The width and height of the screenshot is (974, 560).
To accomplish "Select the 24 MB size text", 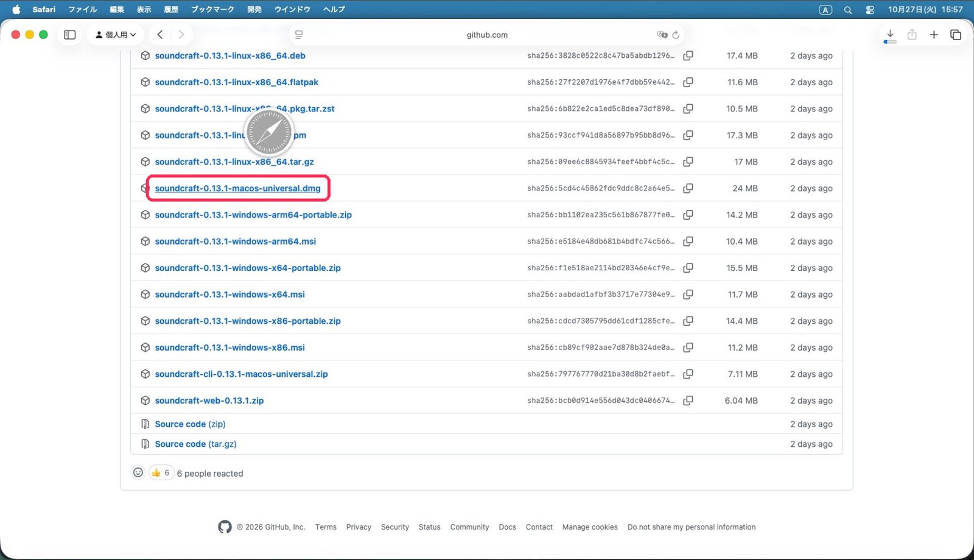I will (x=745, y=188).
